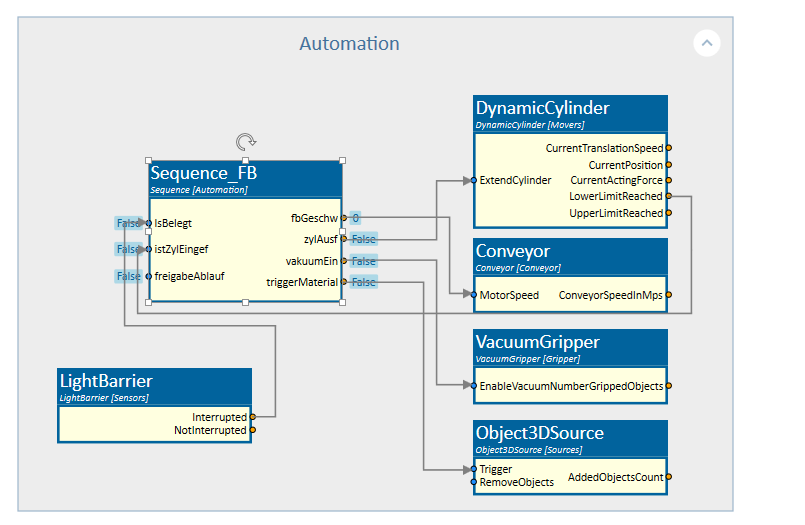
Task: Click the False value next to vakuumEin
Action: click(x=363, y=261)
